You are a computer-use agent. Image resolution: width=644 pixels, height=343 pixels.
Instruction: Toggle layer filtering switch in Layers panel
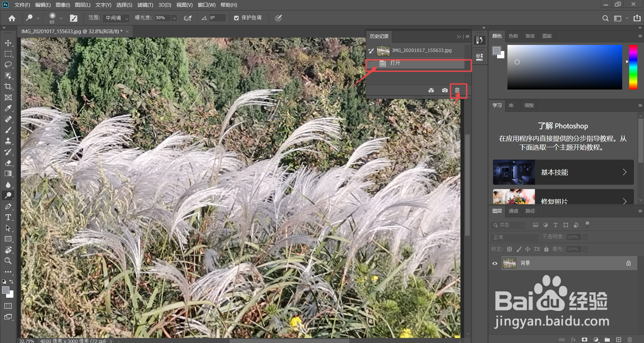(x=587, y=224)
